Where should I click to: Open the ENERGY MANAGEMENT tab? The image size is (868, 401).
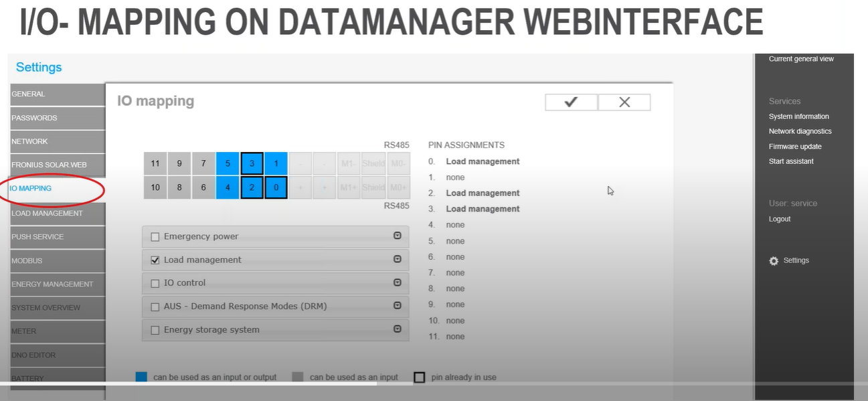58,284
